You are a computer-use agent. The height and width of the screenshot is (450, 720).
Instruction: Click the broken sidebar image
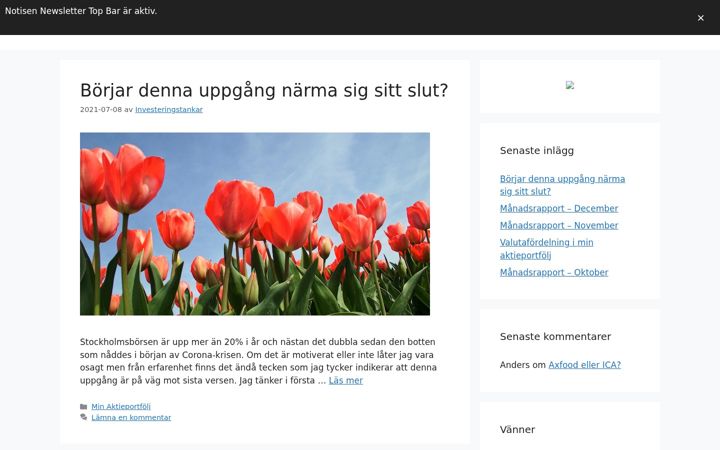[570, 85]
